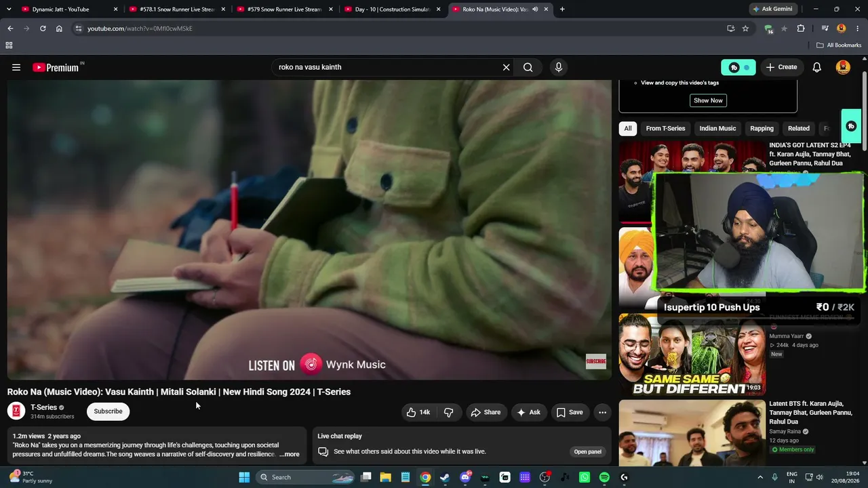
Task: Open the All Bookmarks folder
Action: pos(839,45)
